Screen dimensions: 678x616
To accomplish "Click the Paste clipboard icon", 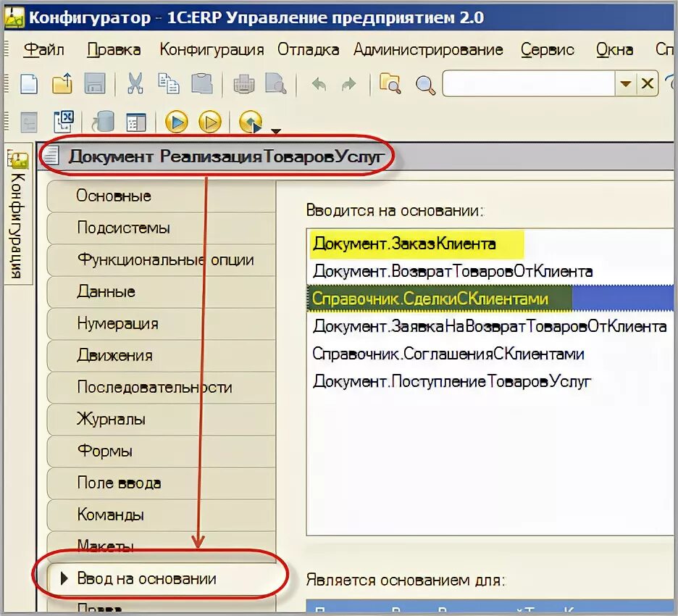I will tap(201, 83).
